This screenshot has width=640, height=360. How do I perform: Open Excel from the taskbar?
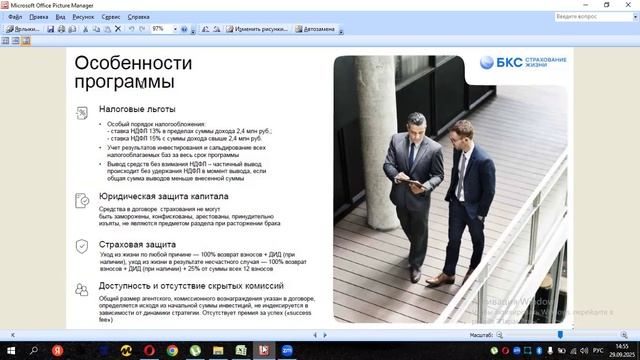click(x=241, y=351)
